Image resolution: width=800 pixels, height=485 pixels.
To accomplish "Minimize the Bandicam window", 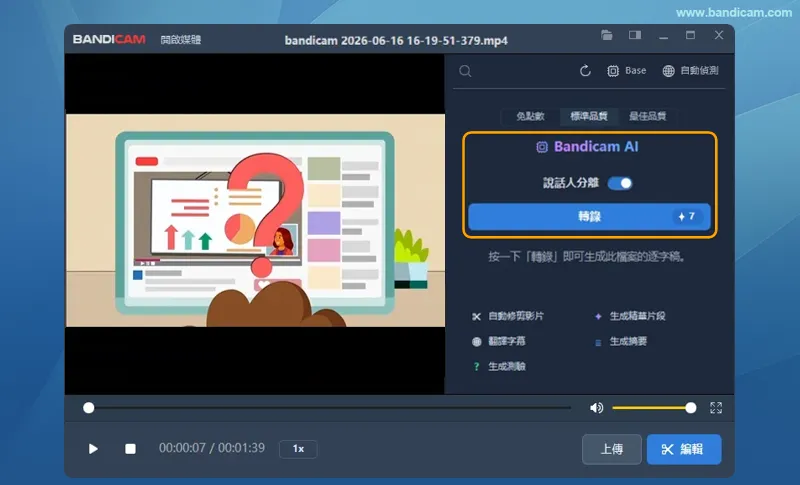I will pos(663,36).
